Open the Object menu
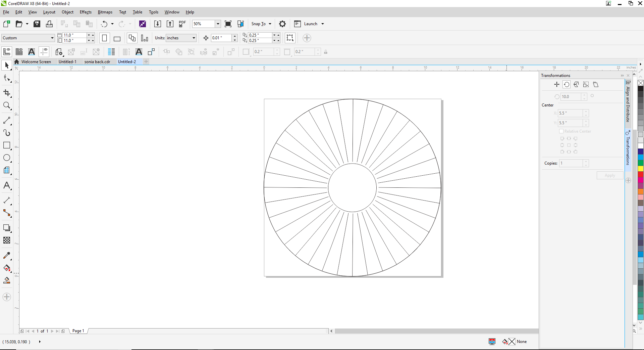The image size is (644, 350). tap(67, 12)
